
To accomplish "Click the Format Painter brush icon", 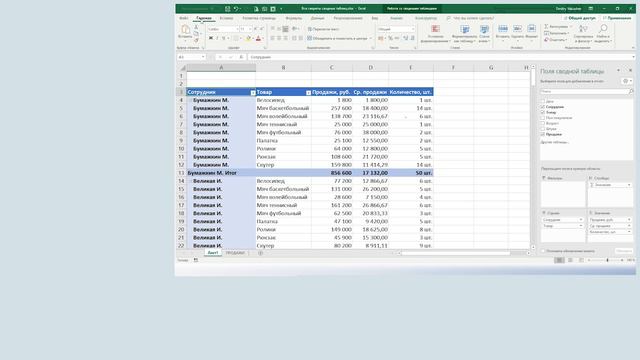I will pos(196,40).
